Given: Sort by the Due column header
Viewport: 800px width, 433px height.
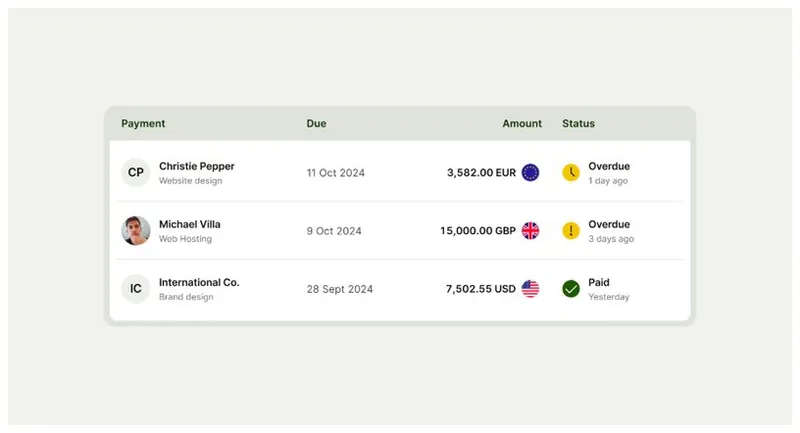Looking at the screenshot, I should point(316,124).
